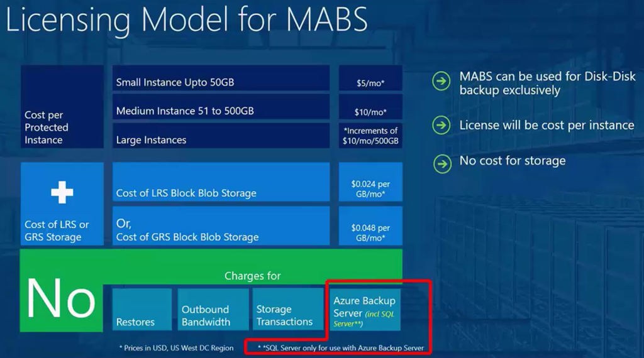Select Cost of LRS Block Blob Storage row
Image resolution: width=644 pixels, height=358 pixels.
[221, 182]
